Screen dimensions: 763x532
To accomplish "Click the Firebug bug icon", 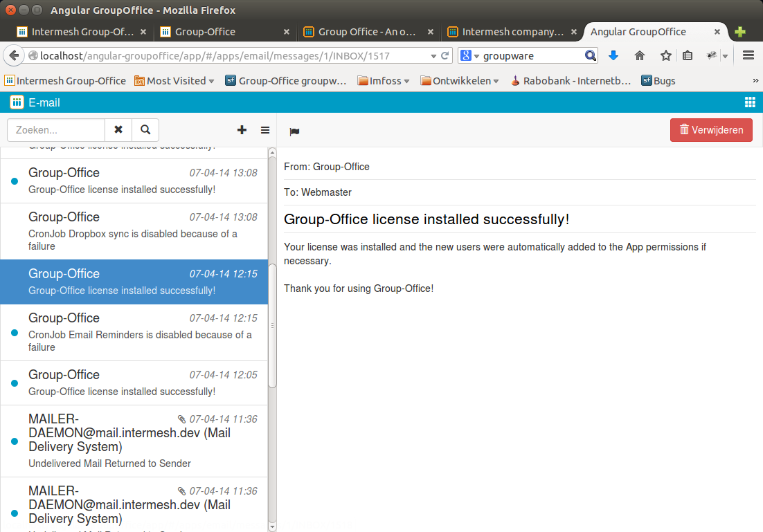I will [x=712, y=55].
